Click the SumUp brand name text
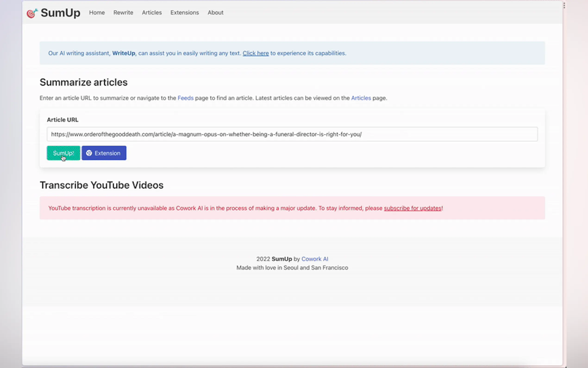The width and height of the screenshot is (588, 368). 60,13
